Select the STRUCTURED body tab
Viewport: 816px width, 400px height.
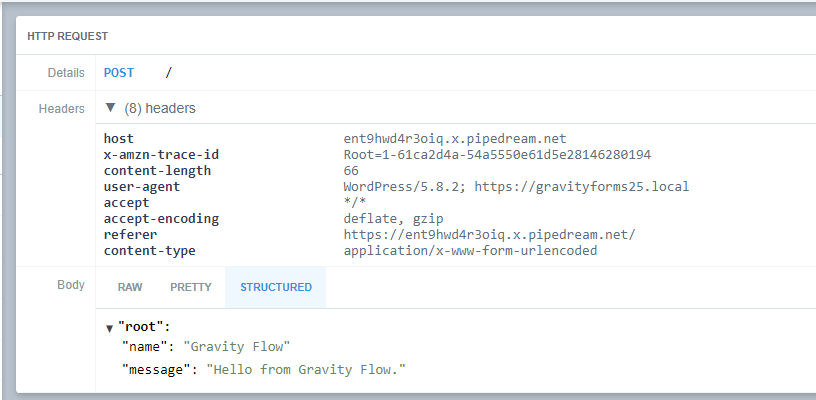pyautogui.click(x=275, y=287)
